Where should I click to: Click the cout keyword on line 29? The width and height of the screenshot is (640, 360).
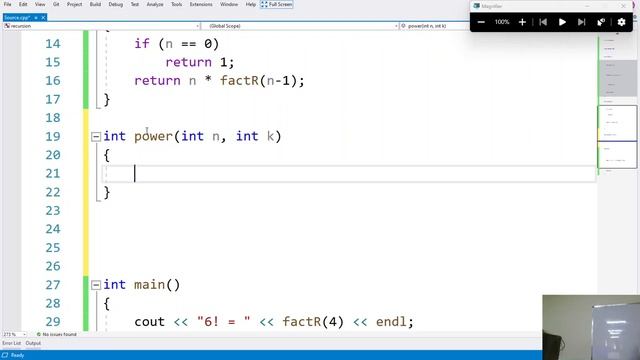click(149, 322)
